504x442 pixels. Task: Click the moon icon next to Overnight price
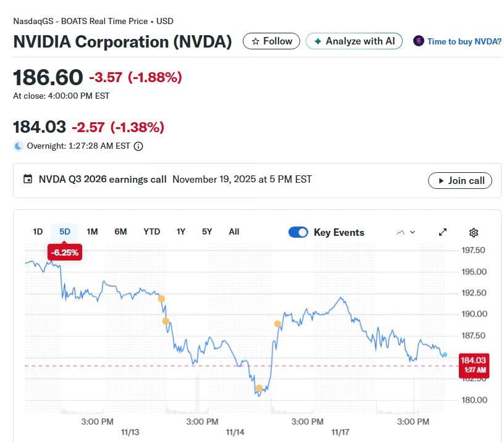pos(19,146)
